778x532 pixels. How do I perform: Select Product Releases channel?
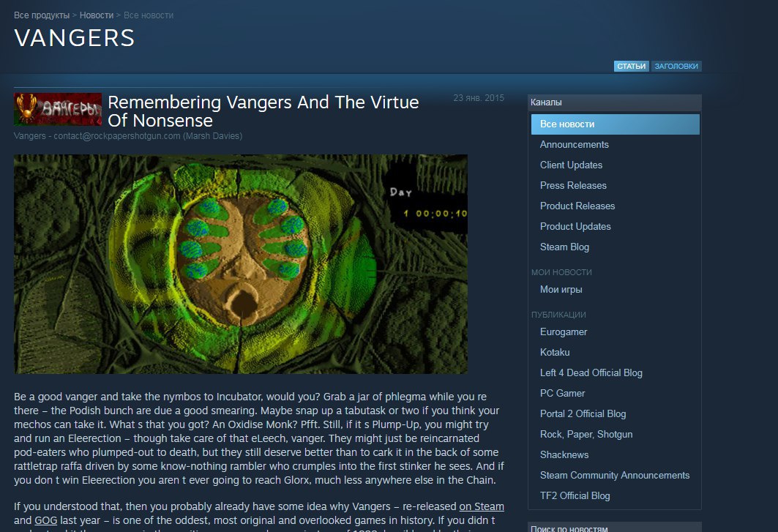pos(577,206)
